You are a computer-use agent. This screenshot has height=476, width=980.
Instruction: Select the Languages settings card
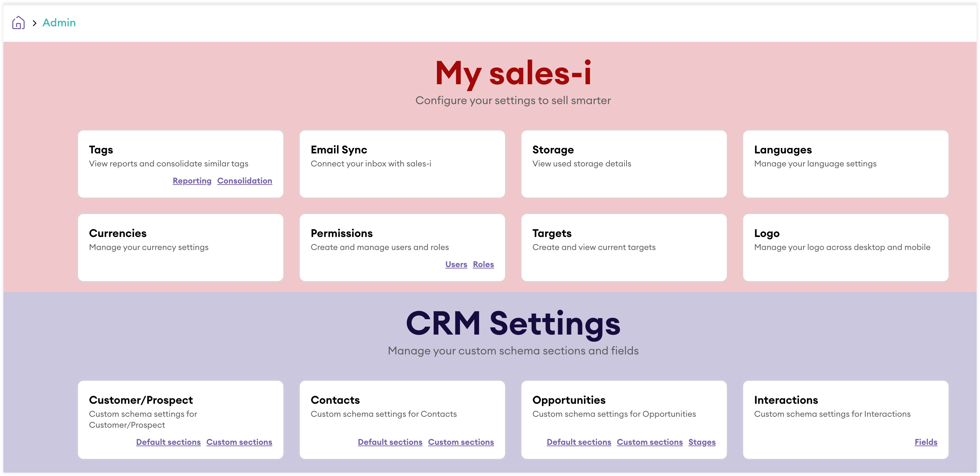click(845, 164)
